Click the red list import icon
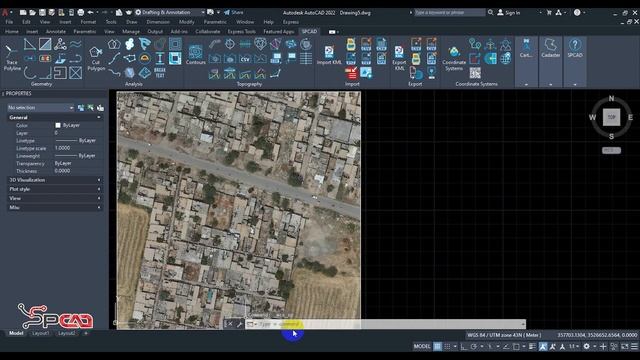This screenshot has height=360, width=640. pyautogui.click(x=351, y=73)
